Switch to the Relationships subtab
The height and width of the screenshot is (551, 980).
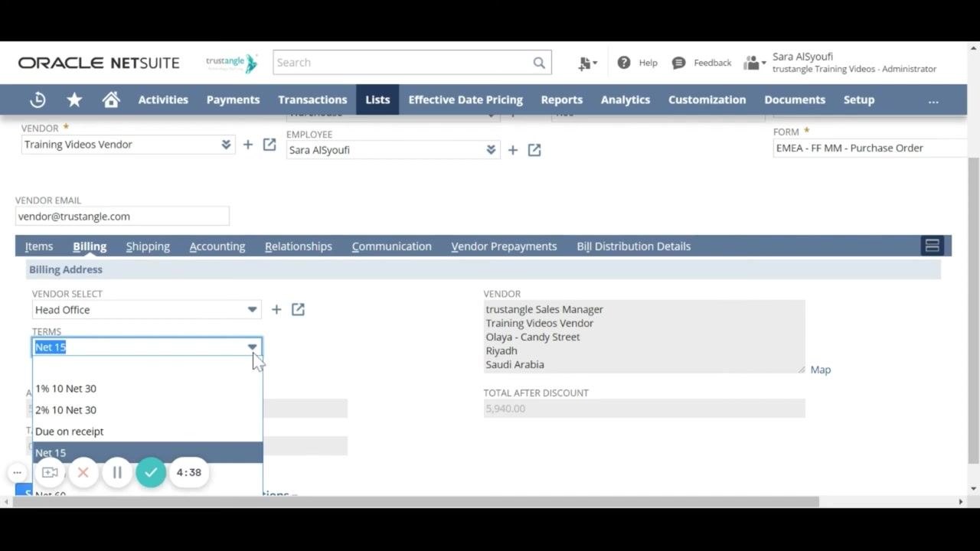[299, 246]
